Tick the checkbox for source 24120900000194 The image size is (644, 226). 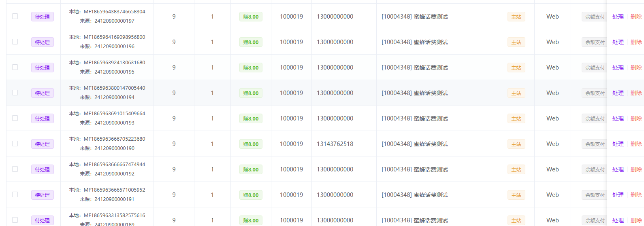(15, 93)
